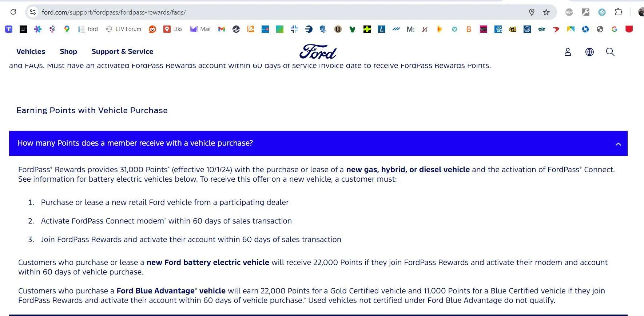The height and width of the screenshot is (316, 644).
Task: Open the Support & Service menu
Action: [x=122, y=52]
